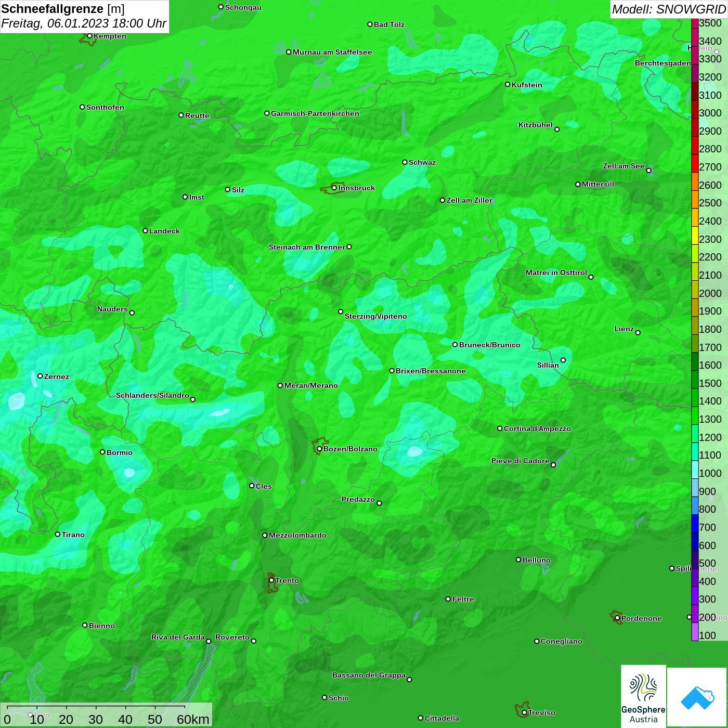Click the Tirano marker dot
The width and height of the screenshot is (728, 728).
58,534
